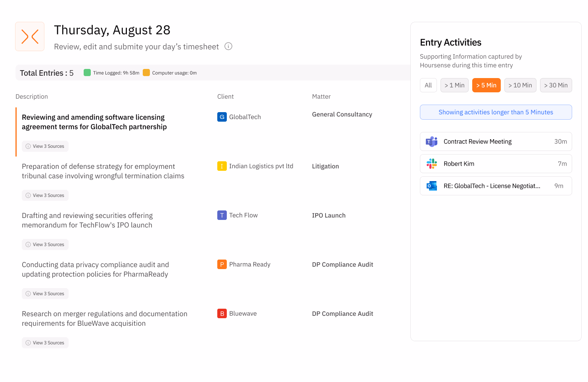Expand View 3 Sources for the BlueWave acquisition entry
This screenshot has height=382, width=588.
45,342
